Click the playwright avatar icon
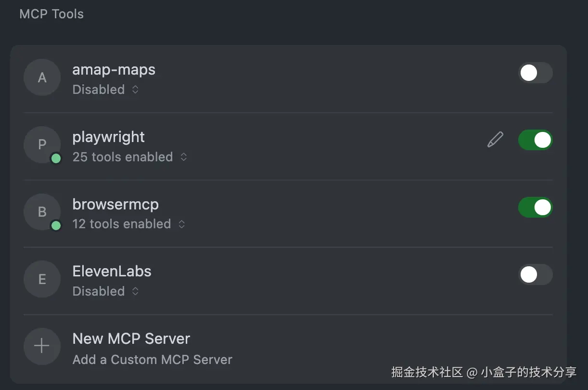Screen dimensions: 588x390 tap(42, 144)
